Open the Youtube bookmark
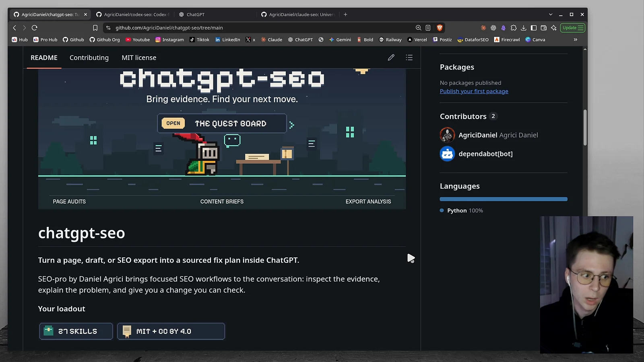Screen dimensions: 644x362 (138, 40)
